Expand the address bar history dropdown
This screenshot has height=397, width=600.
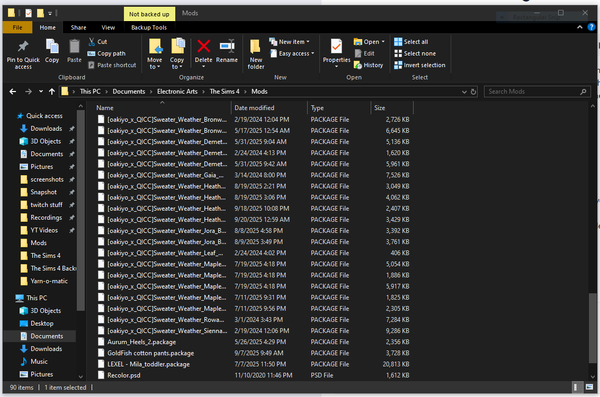464,92
